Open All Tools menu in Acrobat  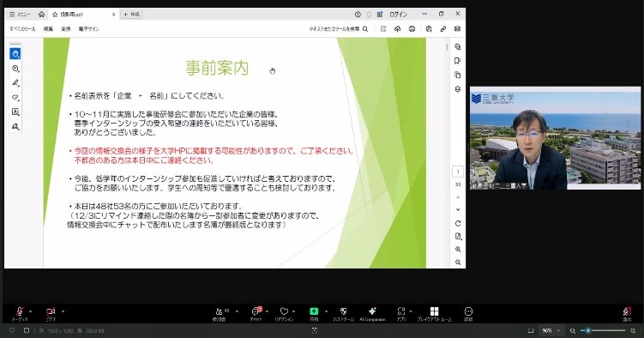(x=22, y=29)
